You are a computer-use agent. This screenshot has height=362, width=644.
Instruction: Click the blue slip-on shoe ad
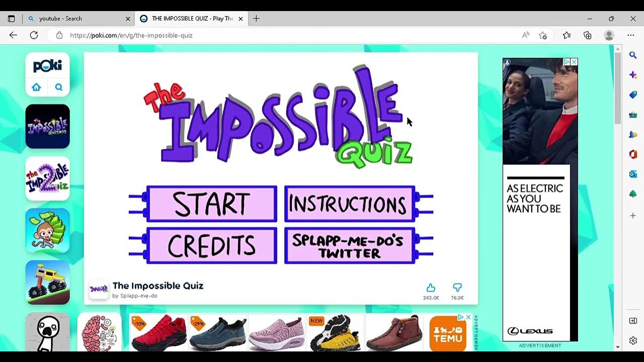[217, 332]
